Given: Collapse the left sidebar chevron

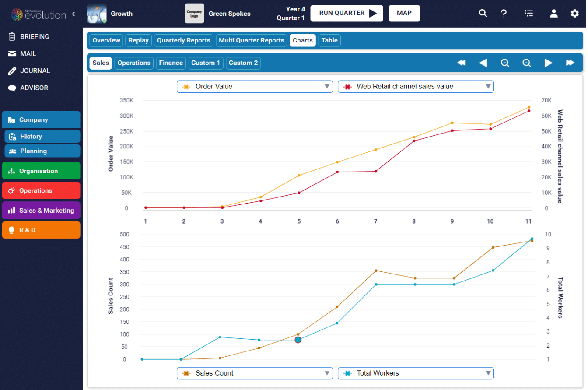Looking at the screenshot, I should click(x=73, y=14).
